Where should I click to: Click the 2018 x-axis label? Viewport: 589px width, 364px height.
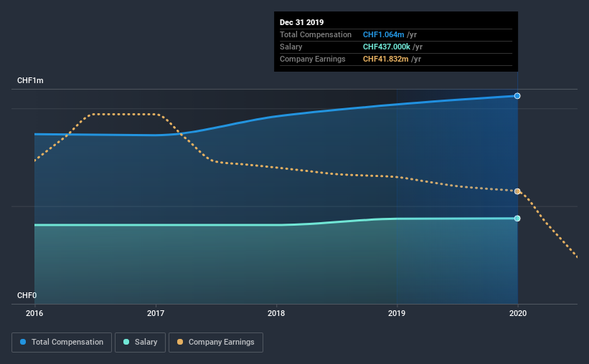click(276, 313)
